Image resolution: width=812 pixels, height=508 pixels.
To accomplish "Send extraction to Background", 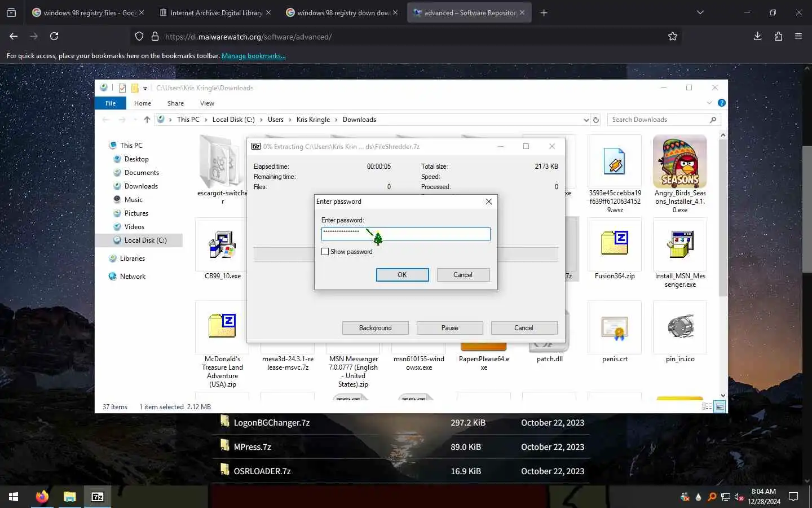I will tap(375, 328).
